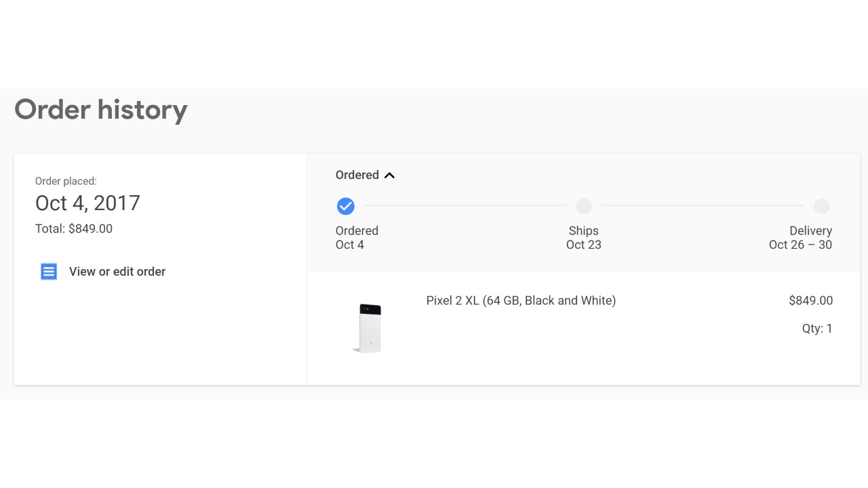
Task: Click the Qty: 1 quantity text
Action: point(817,329)
